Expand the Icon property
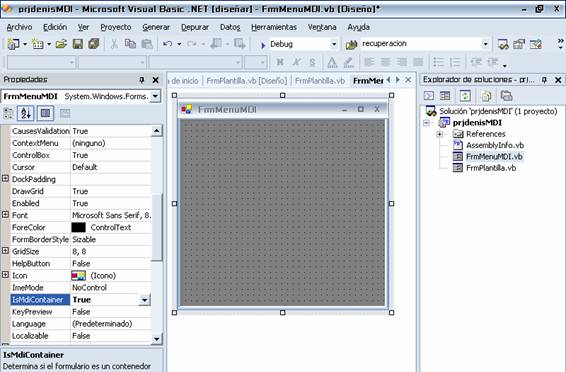 (5, 275)
